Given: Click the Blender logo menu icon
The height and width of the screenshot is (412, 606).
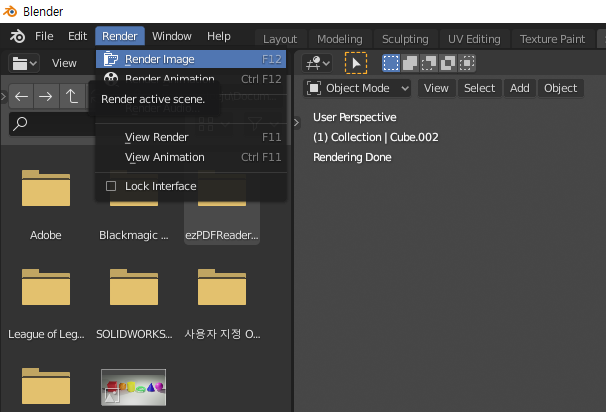Looking at the screenshot, I should [x=17, y=36].
